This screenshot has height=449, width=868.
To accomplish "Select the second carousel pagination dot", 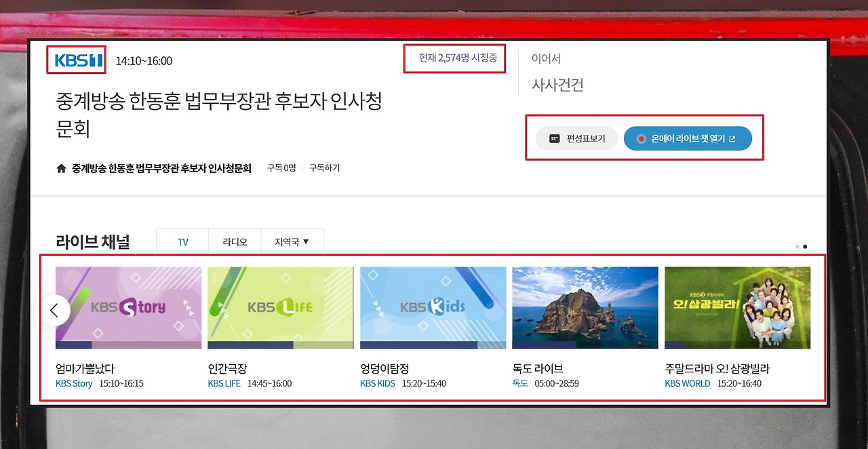I will [x=806, y=246].
